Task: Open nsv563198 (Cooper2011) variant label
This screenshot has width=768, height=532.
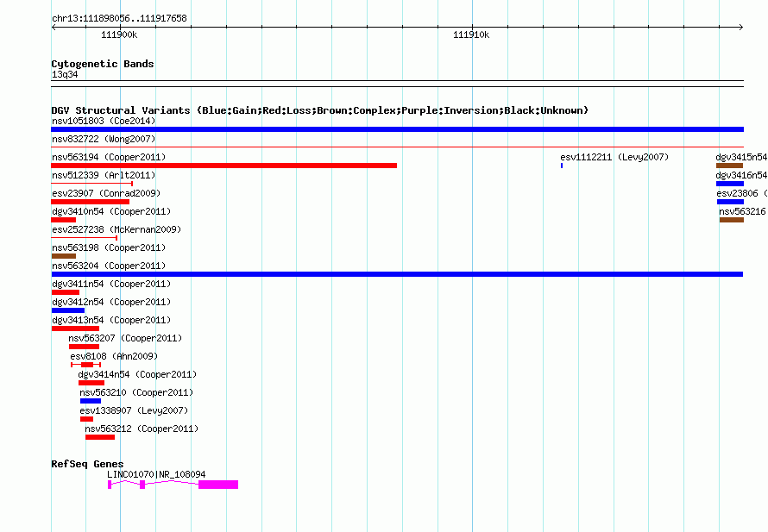Action: (109, 247)
